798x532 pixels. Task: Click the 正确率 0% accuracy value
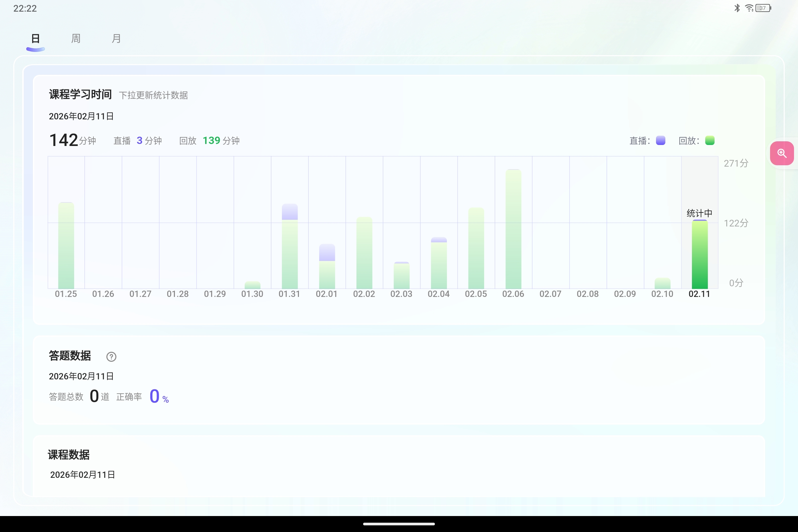[155, 396]
